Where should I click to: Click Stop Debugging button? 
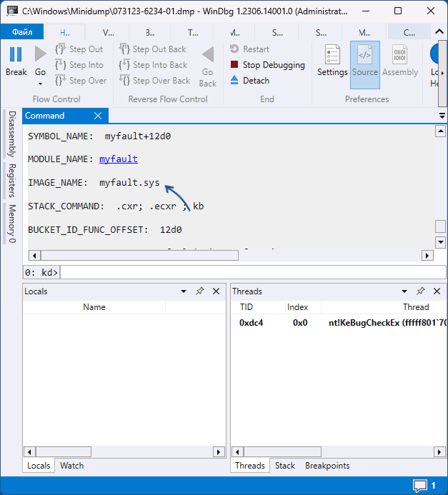268,65
